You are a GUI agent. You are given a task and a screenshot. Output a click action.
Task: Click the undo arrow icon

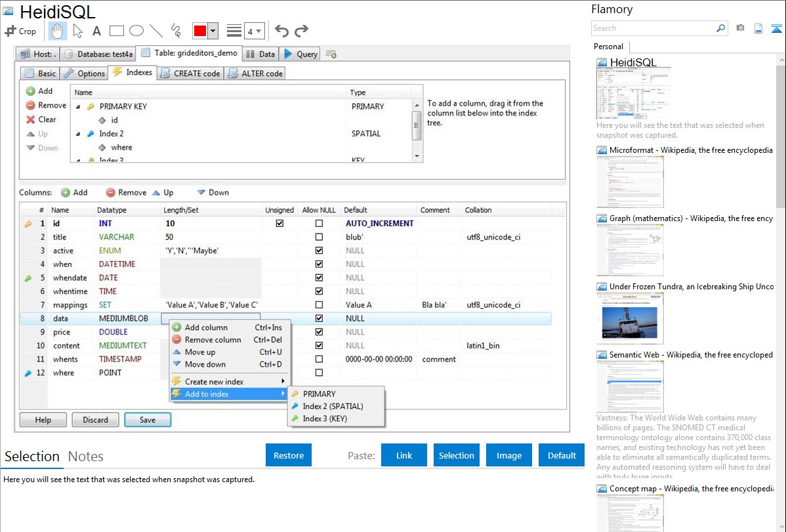[281, 31]
